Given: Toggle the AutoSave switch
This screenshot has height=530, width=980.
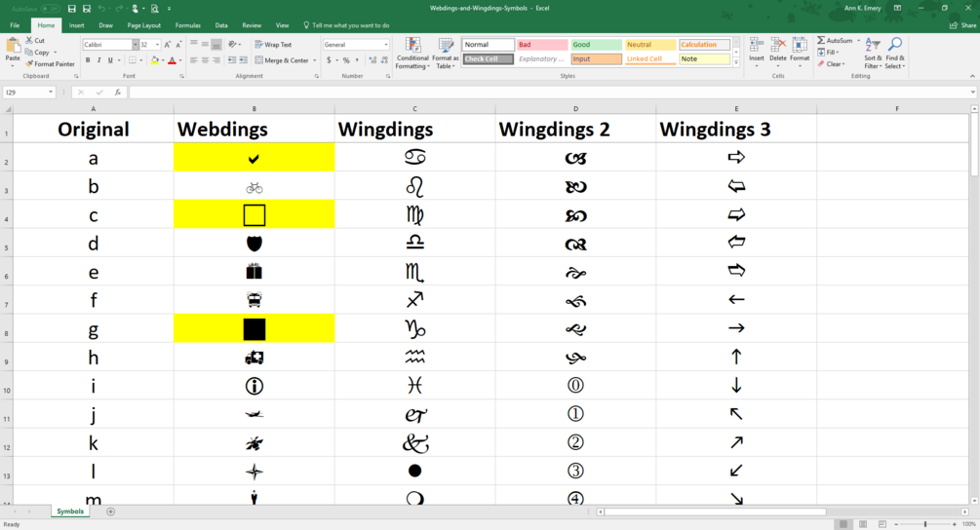Looking at the screenshot, I should tap(50, 9).
